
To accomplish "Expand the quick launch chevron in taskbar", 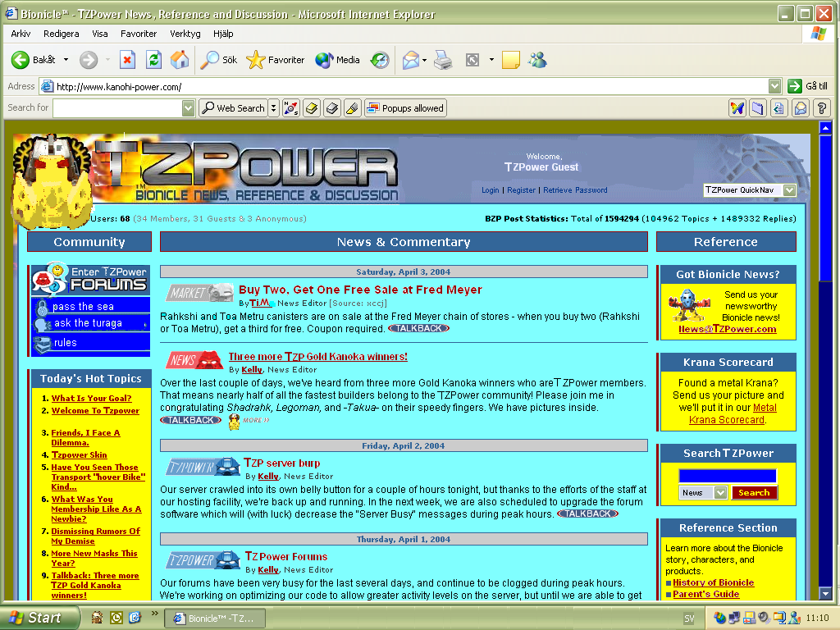I will (155, 614).
